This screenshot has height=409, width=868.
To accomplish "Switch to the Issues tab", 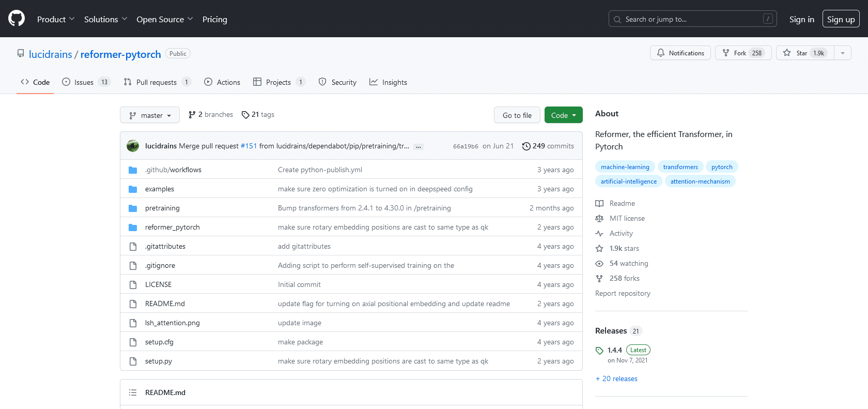I will point(86,82).
